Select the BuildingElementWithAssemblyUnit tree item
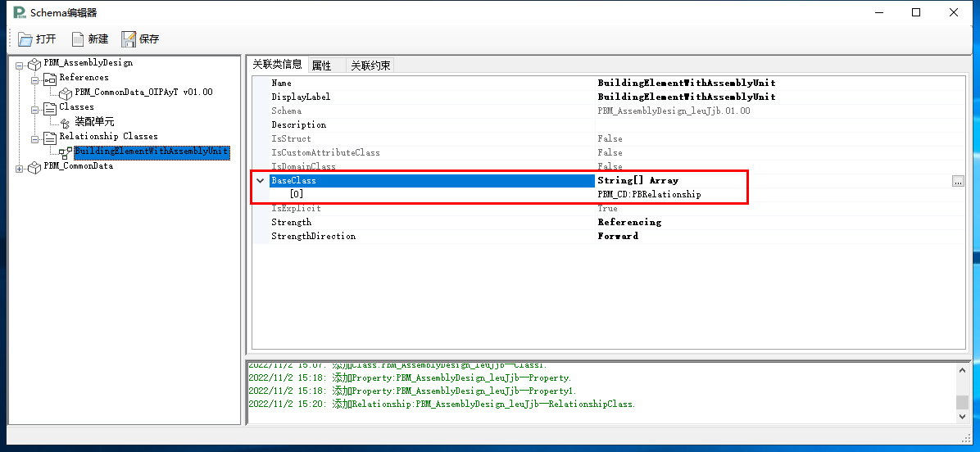The image size is (980, 452). 152,151
